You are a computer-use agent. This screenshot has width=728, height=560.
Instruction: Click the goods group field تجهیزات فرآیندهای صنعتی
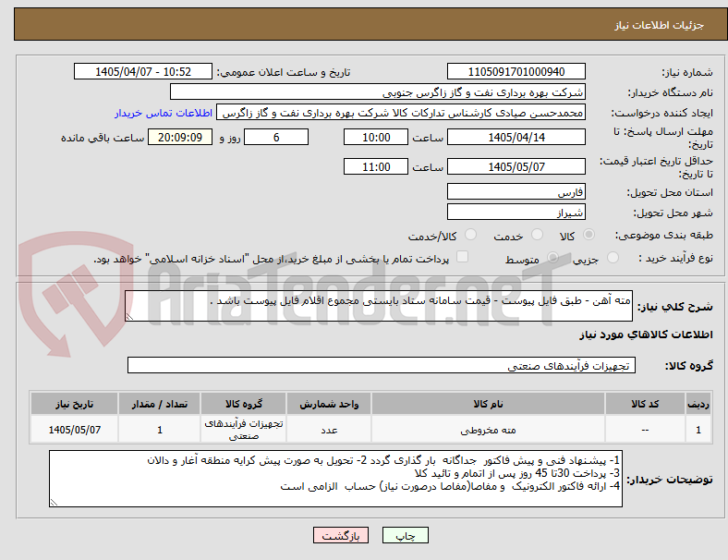tap(382, 365)
